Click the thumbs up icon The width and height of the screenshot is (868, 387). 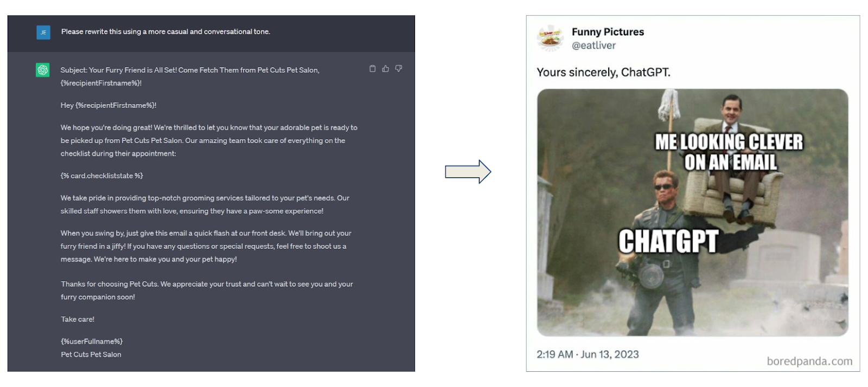[386, 69]
